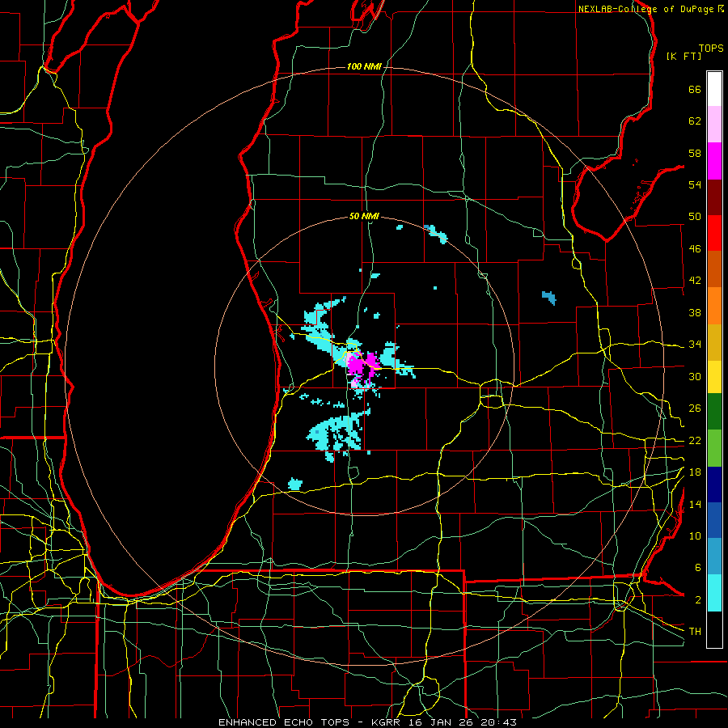Click the 'TOPS' legend title
The width and height of the screenshot is (728, 728).
coord(711,48)
